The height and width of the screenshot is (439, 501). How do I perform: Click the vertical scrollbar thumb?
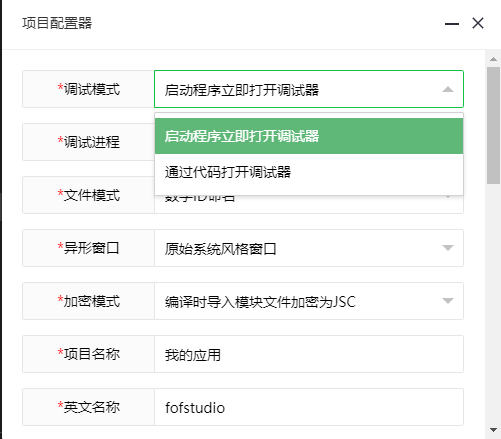click(x=493, y=125)
